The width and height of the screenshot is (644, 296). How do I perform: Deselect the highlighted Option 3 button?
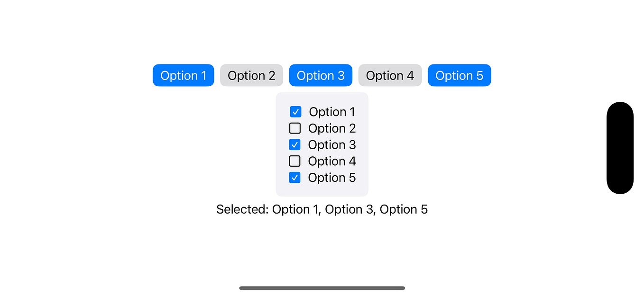pos(321,75)
